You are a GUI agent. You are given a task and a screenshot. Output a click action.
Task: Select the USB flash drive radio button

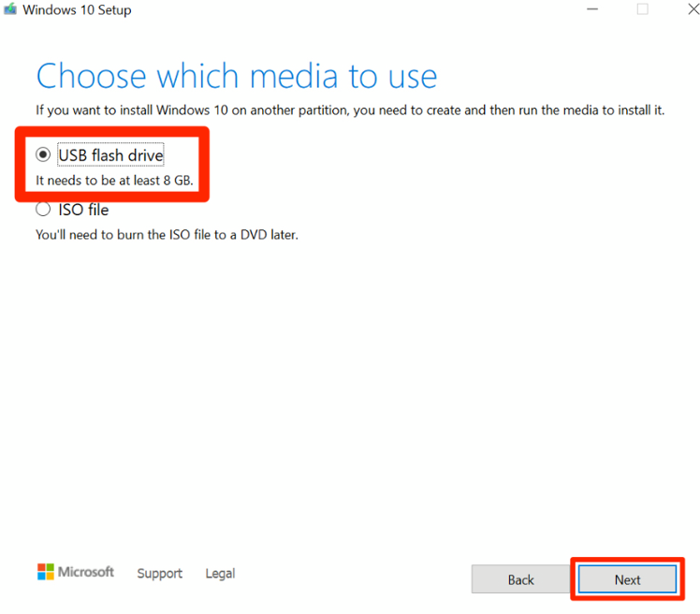tap(43, 154)
